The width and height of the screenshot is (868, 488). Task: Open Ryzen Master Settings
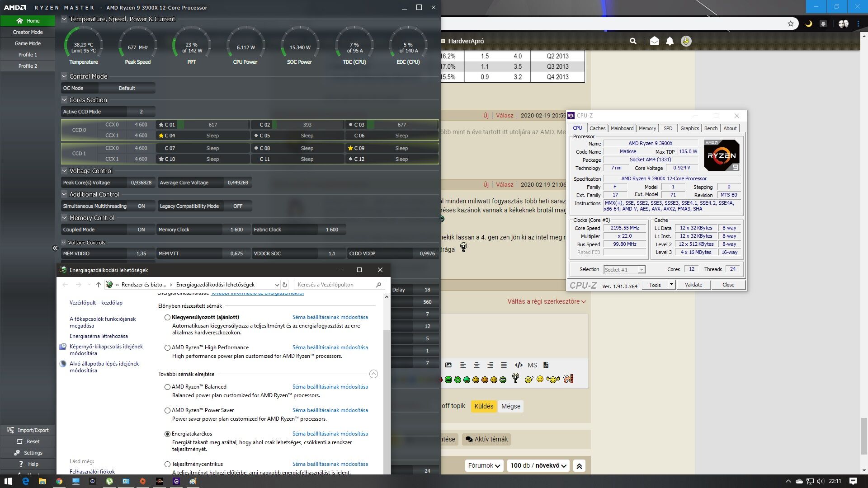click(x=28, y=453)
